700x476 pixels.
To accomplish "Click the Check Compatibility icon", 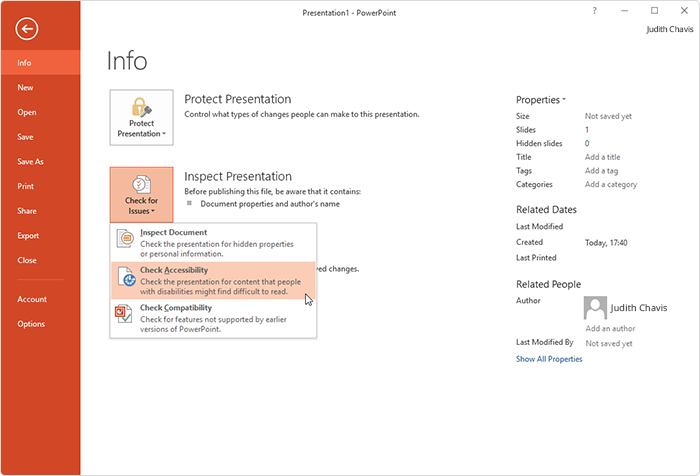I will point(124,313).
